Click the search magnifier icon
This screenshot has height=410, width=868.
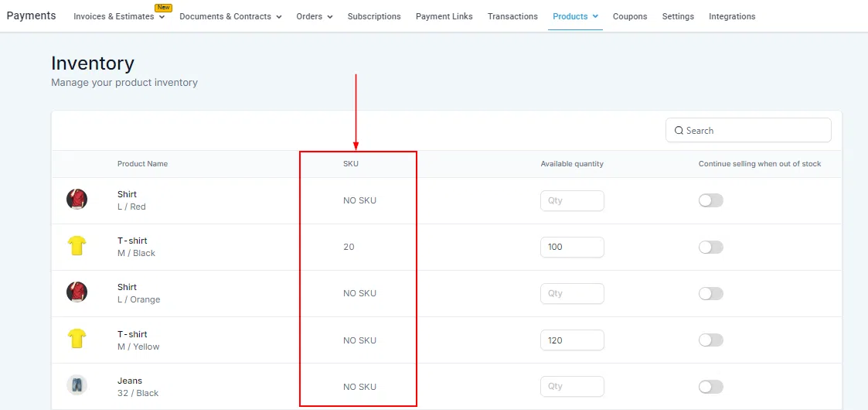click(x=679, y=131)
